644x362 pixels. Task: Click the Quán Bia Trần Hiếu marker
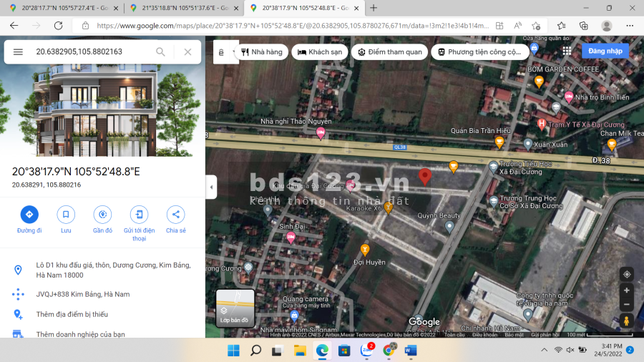[x=499, y=142]
